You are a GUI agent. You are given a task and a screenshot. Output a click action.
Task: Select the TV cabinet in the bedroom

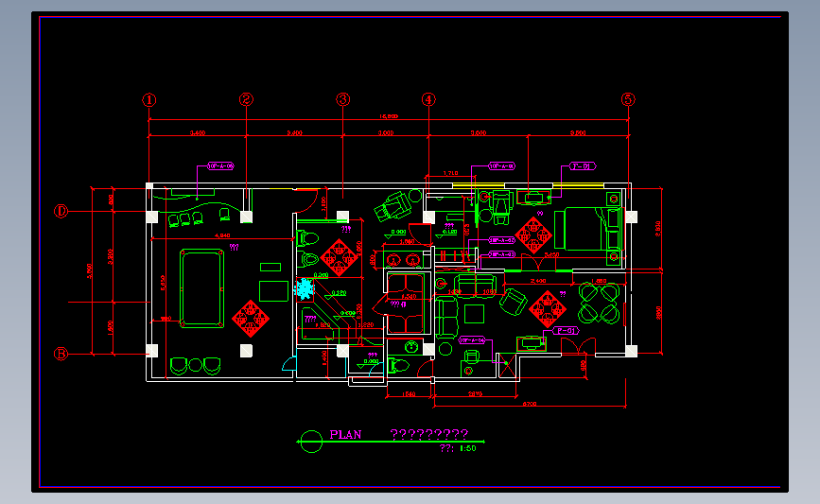(x=534, y=197)
